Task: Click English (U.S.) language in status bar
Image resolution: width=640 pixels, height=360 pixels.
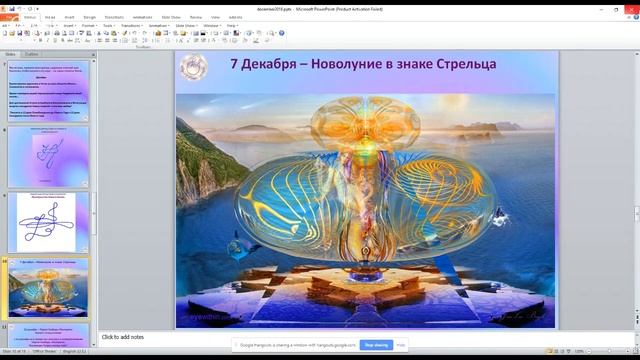Action: click(74, 351)
